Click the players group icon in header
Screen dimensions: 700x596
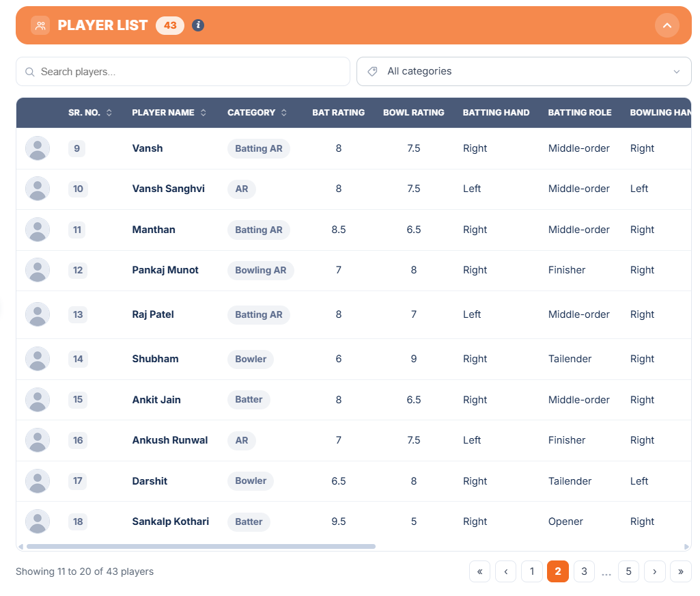coord(40,25)
